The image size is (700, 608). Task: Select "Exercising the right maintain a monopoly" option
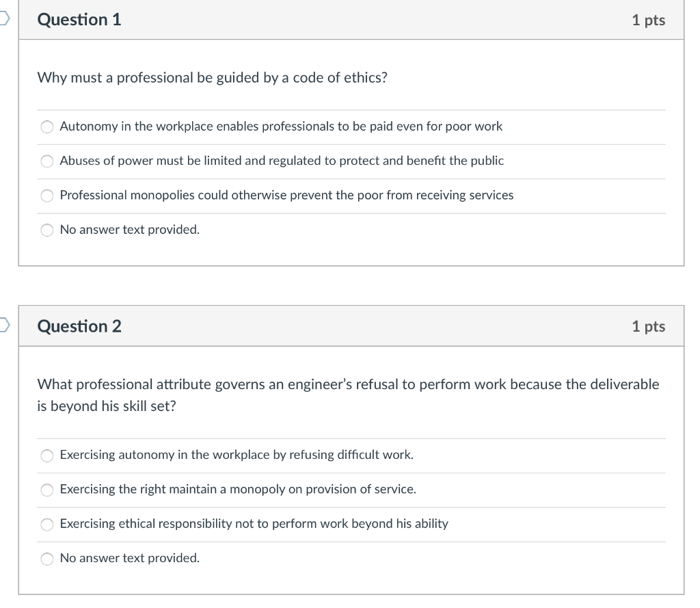(x=46, y=490)
